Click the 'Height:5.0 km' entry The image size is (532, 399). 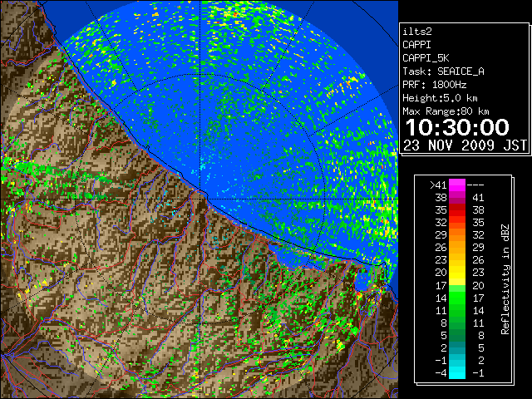(440, 98)
